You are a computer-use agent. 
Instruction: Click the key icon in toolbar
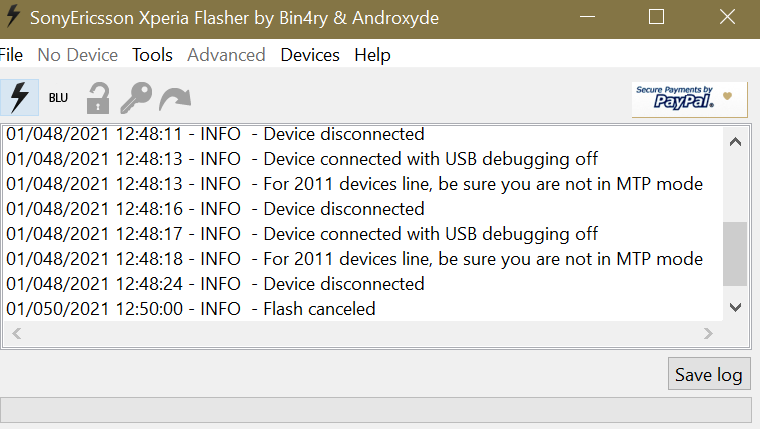(135, 98)
